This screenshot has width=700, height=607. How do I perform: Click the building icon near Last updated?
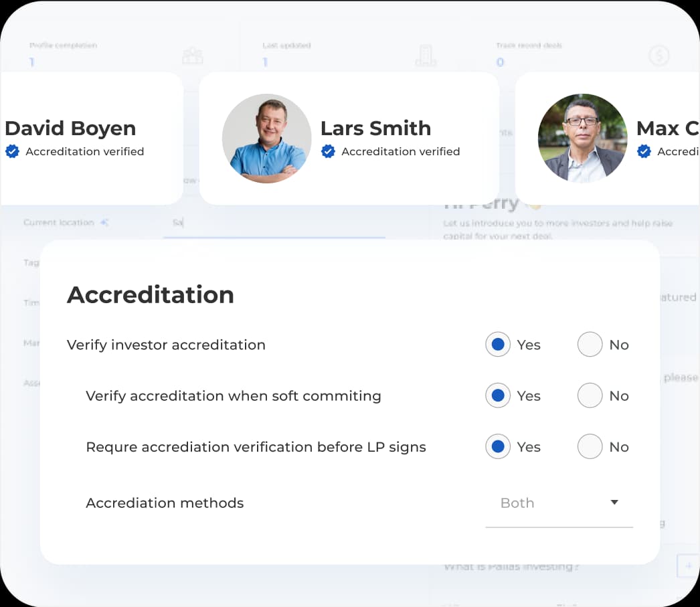(x=426, y=56)
